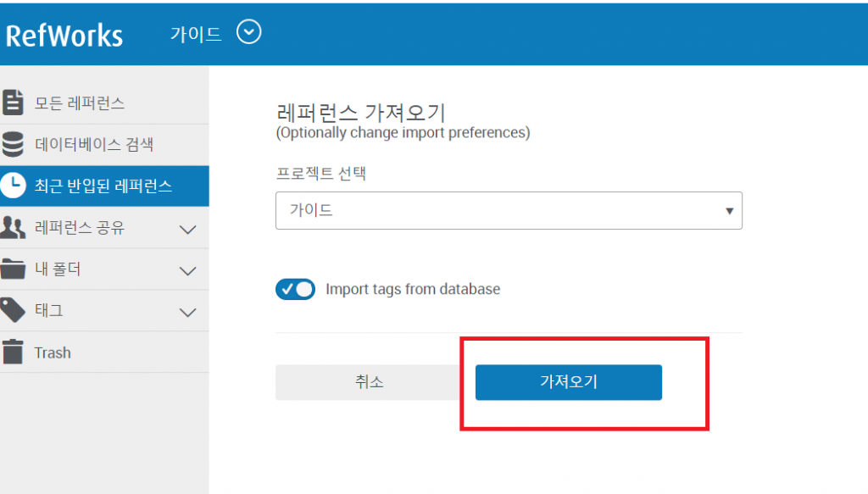Open the circled chevron next to 가이드

[x=249, y=33]
